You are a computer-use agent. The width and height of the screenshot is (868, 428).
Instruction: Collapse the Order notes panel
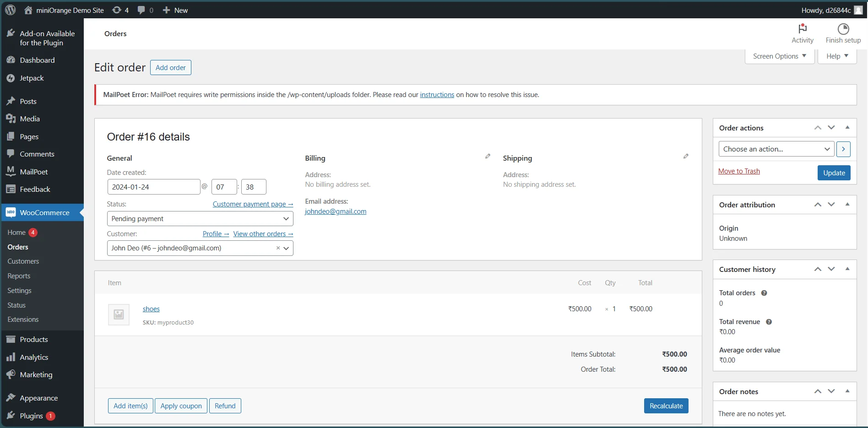point(847,391)
